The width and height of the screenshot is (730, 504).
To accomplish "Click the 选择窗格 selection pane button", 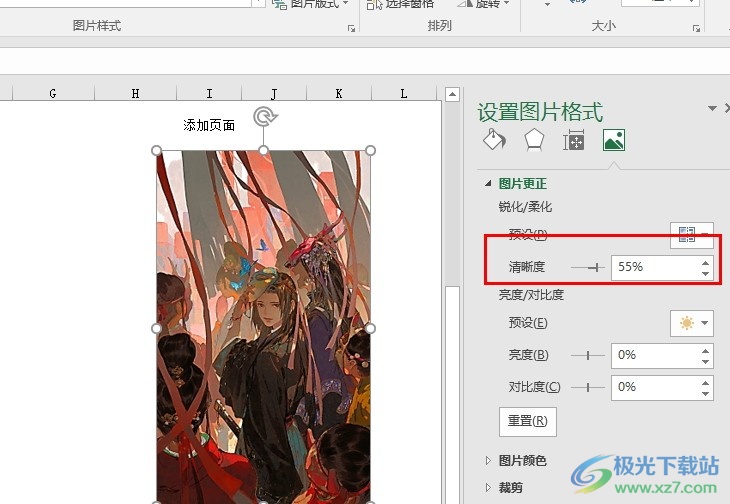I will click(400, 4).
